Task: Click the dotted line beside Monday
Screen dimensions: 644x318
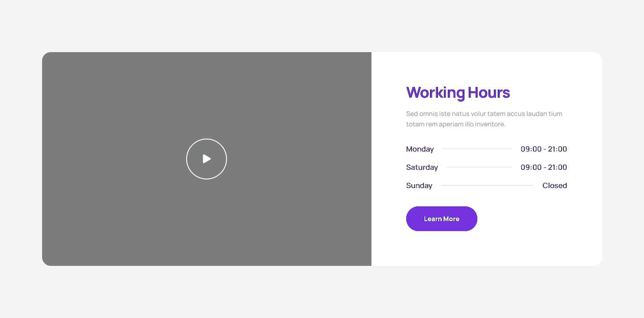Action: coord(477,149)
